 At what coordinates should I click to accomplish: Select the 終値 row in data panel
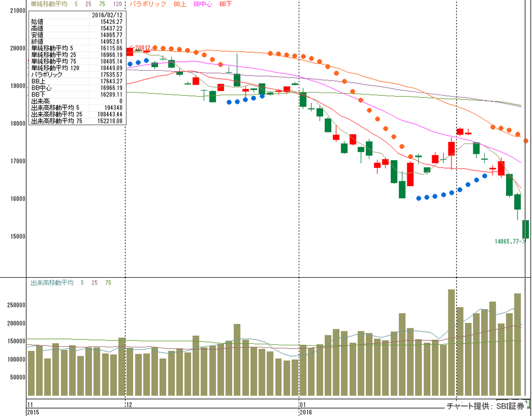(x=37, y=42)
